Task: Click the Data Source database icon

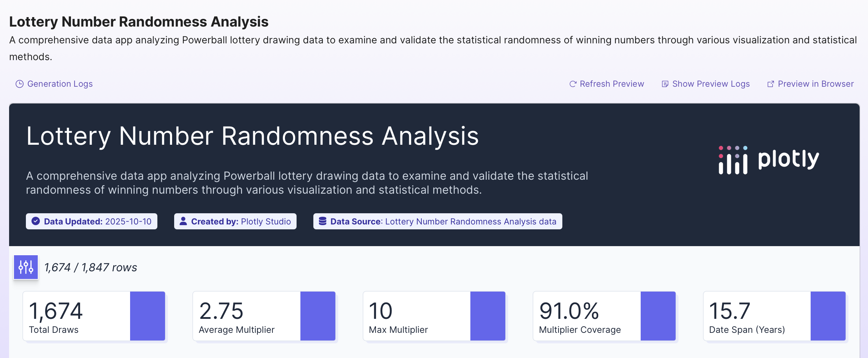Action: pos(322,221)
